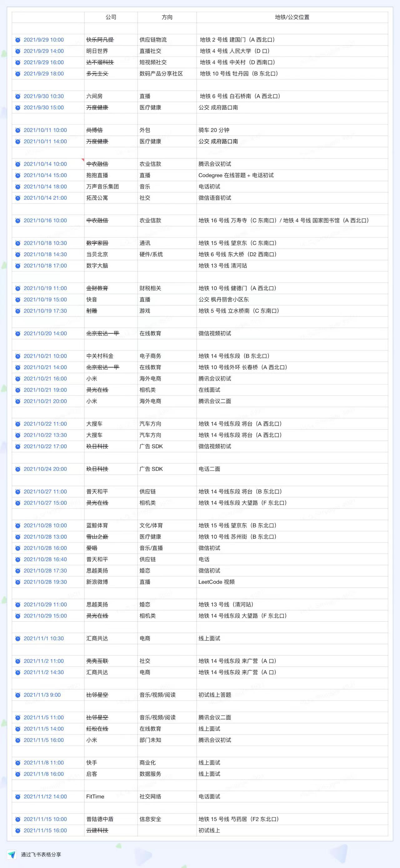This screenshot has height=868, width=400.
Task: Click the clock icon beside 2021/10/18 14:30
Action: click(18, 254)
